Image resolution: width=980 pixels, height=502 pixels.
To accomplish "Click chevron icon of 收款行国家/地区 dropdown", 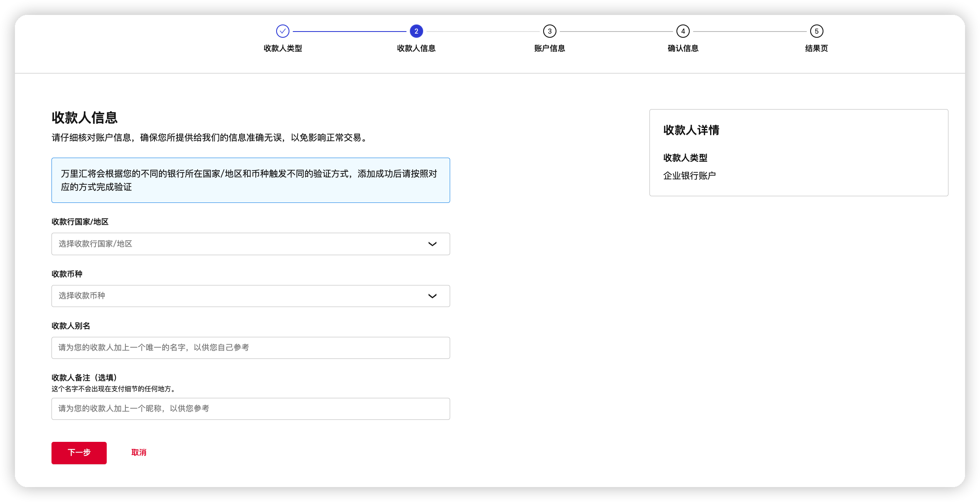I will click(x=432, y=244).
